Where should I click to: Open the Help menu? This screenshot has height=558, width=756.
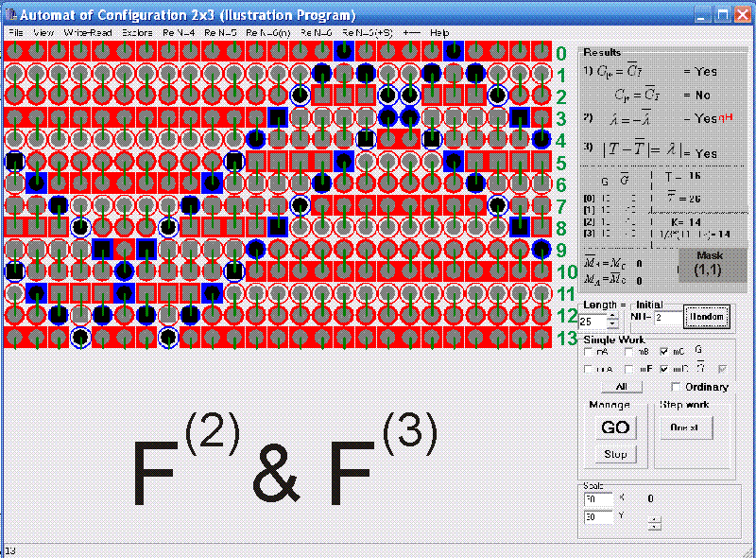439,33
